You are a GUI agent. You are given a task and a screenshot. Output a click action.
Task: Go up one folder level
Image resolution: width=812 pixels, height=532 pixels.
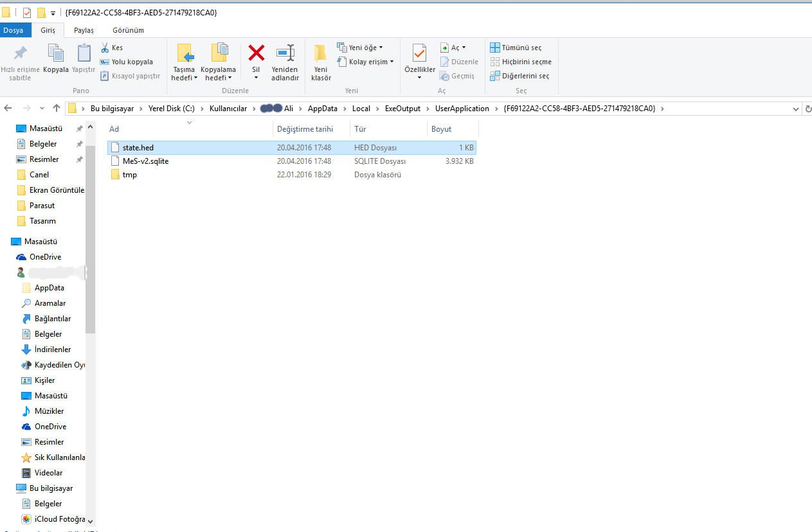[x=57, y=108]
